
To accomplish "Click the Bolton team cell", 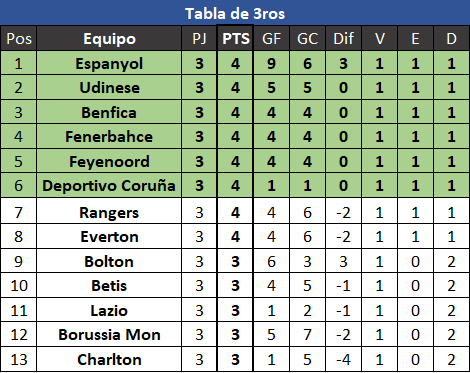I will pyautogui.click(x=109, y=261).
